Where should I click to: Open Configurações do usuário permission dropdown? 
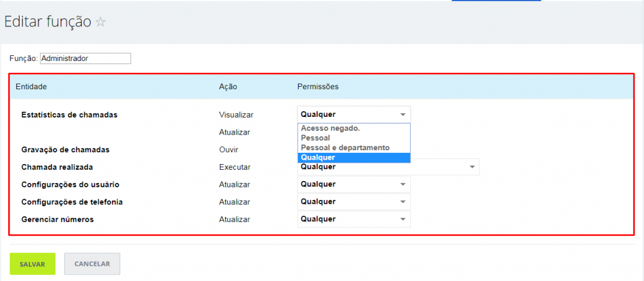353,184
